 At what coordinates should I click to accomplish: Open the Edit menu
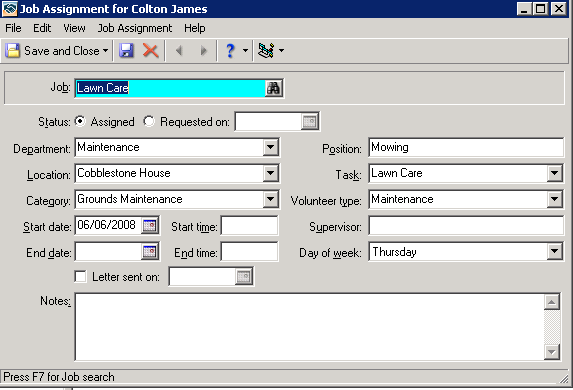pos(42,28)
